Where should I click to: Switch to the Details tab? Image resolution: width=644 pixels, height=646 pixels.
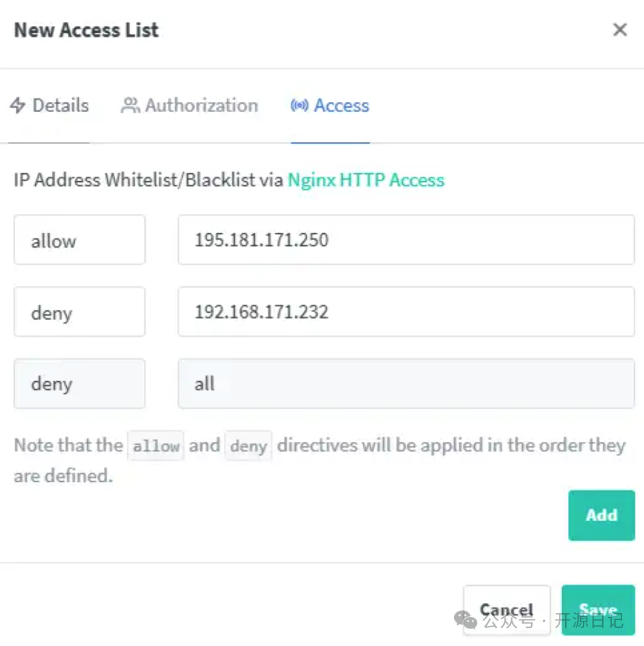[x=60, y=105]
